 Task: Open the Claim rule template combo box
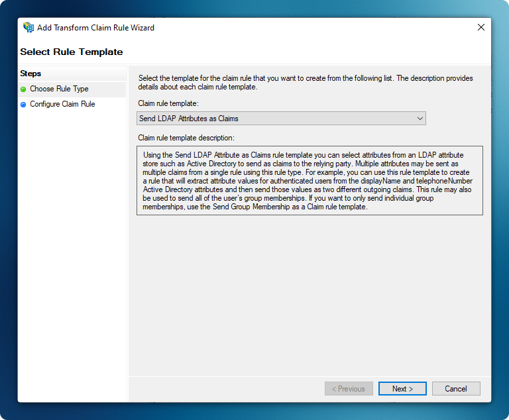[280, 119]
